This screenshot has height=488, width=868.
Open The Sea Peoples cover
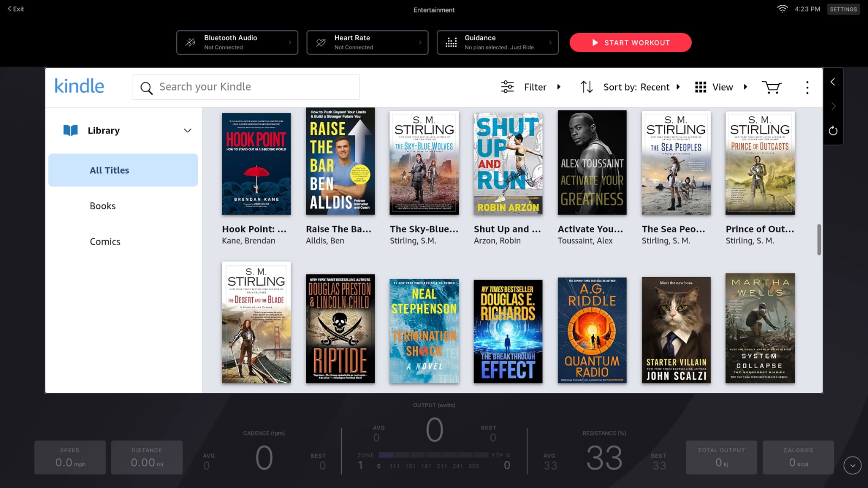coord(676,163)
